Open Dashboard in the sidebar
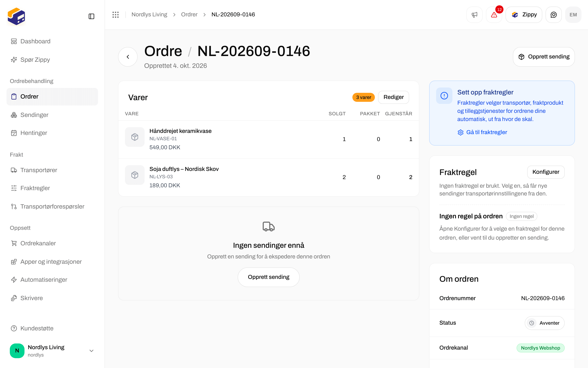This screenshot has width=588, height=368. (52, 41)
